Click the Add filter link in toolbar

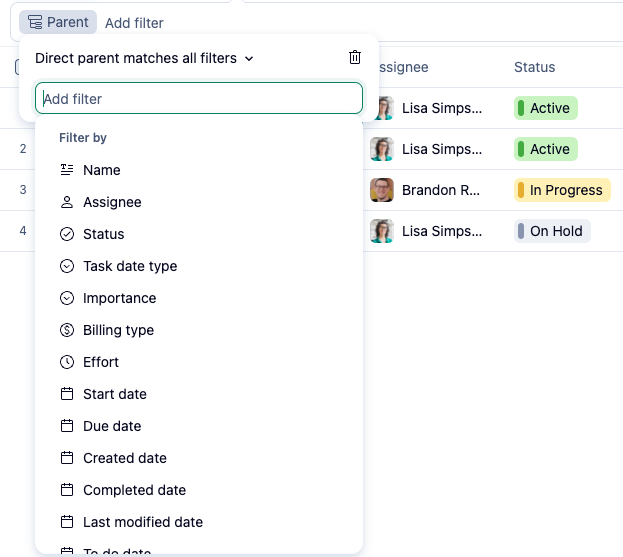[x=134, y=23]
